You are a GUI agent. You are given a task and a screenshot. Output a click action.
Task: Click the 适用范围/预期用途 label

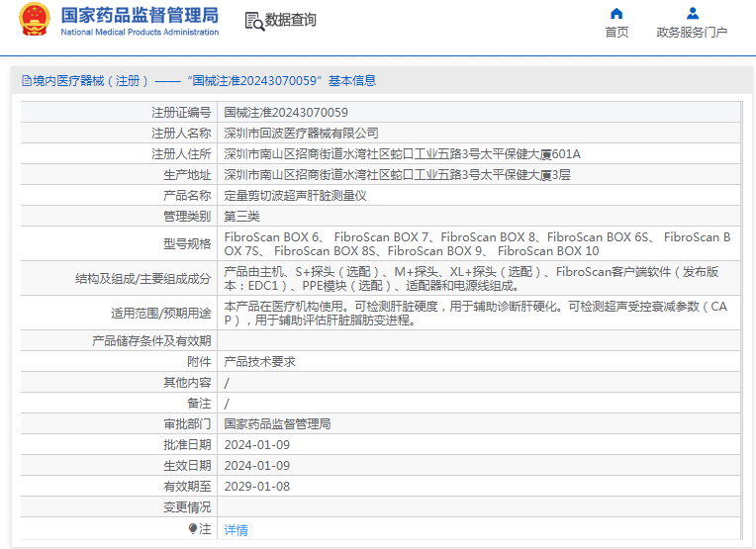pyautogui.click(x=161, y=314)
